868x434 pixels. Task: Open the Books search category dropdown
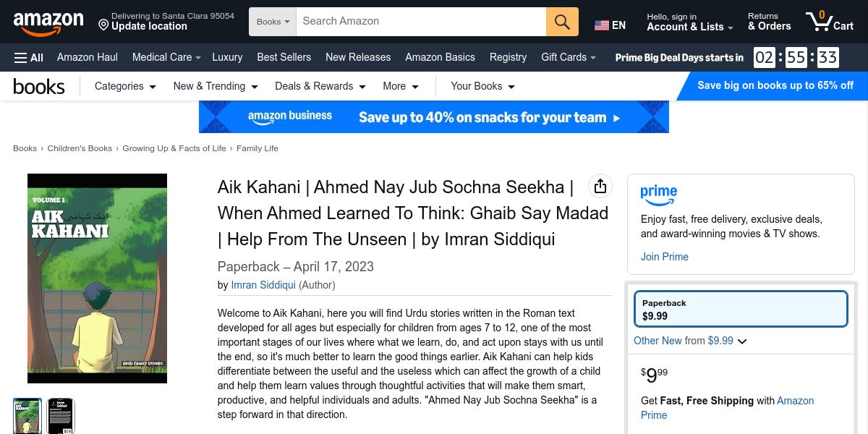[x=273, y=22]
